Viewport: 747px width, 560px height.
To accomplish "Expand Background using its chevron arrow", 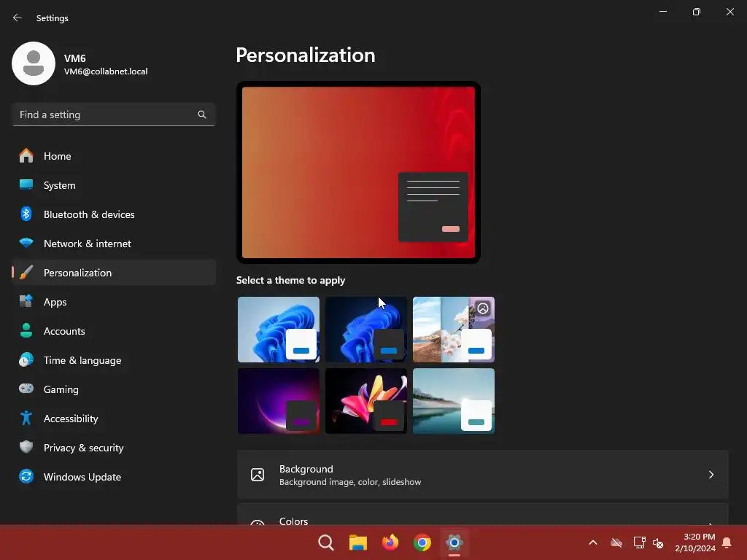I will (711, 475).
